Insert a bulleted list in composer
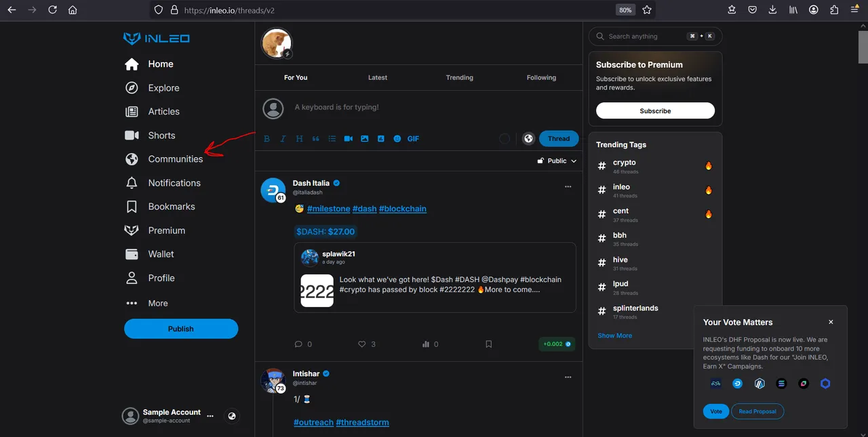Image resolution: width=868 pixels, height=437 pixels. (x=332, y=139)
